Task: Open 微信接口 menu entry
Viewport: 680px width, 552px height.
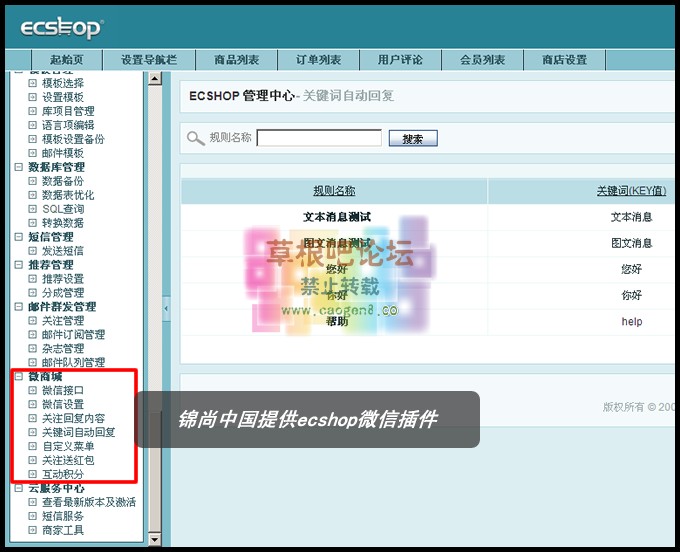Action: pyautogui.click(x=63, y=390)
